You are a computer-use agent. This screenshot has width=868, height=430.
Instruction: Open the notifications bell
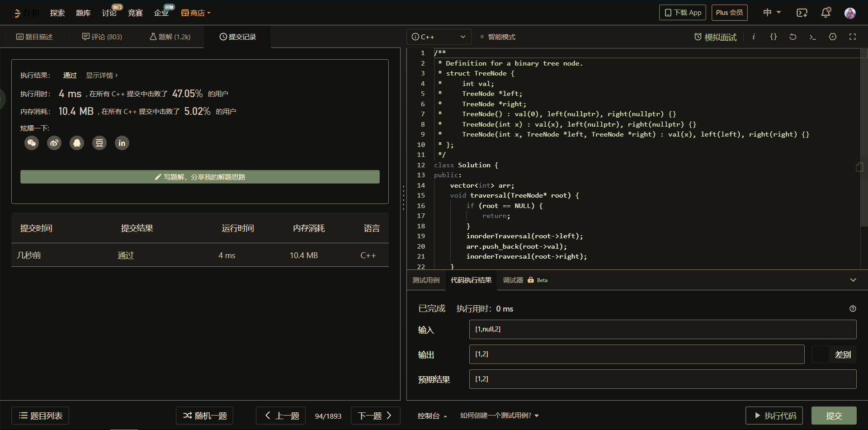coord(826,13)
